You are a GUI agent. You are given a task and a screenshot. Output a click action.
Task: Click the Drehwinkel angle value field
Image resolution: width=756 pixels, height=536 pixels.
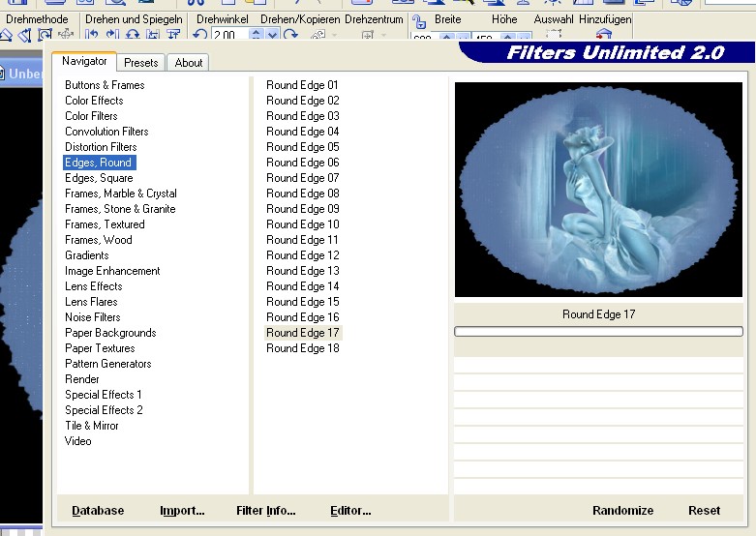click(x=230, y=35)
